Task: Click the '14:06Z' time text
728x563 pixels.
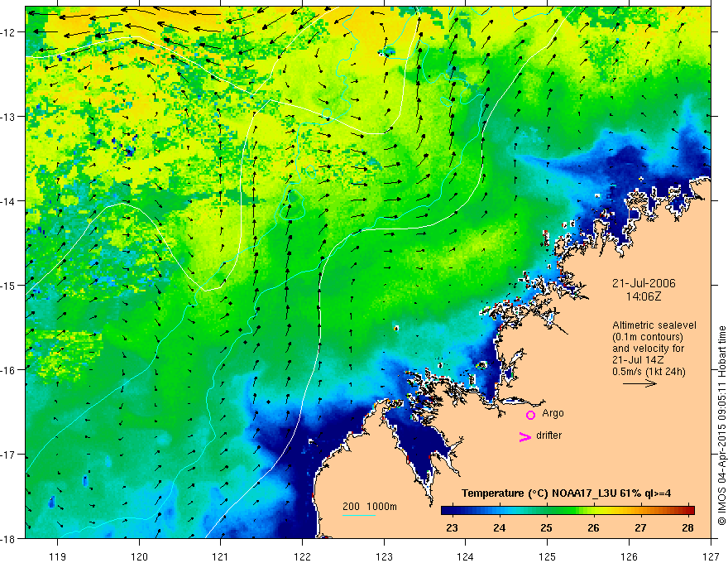Action: click(644, 296)
